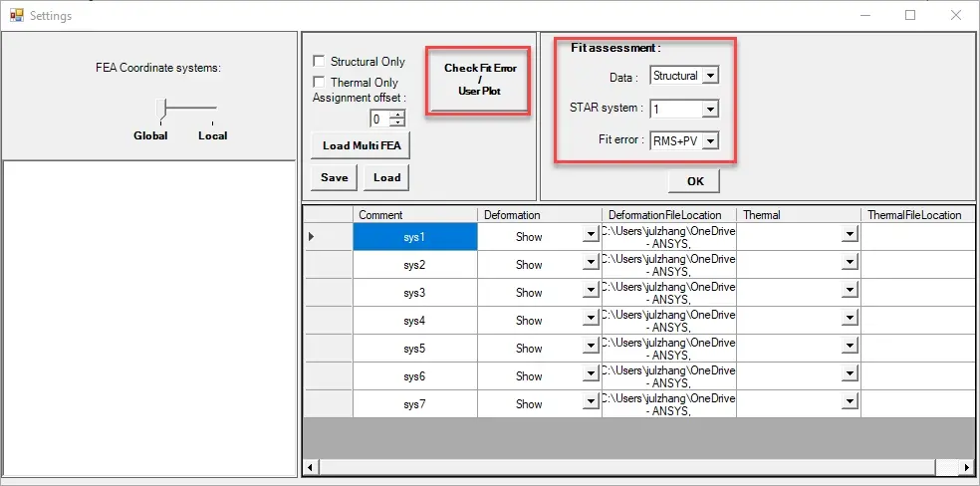Open the Fit error RMS+PV dropdown
This screenshot has width=980, height=486.
(x=710, y=141)
